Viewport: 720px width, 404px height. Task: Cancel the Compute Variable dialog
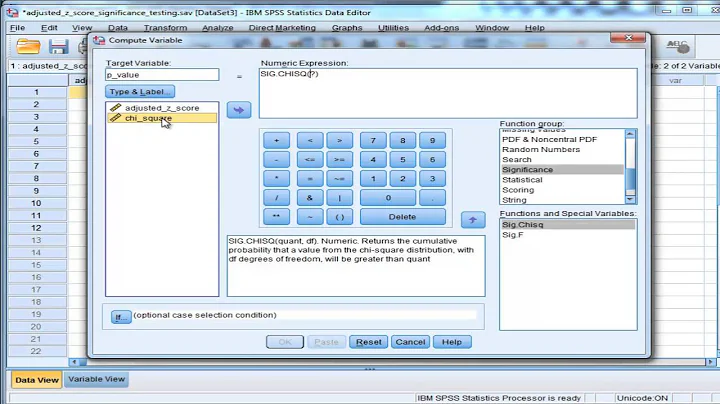tap(410, 342)
